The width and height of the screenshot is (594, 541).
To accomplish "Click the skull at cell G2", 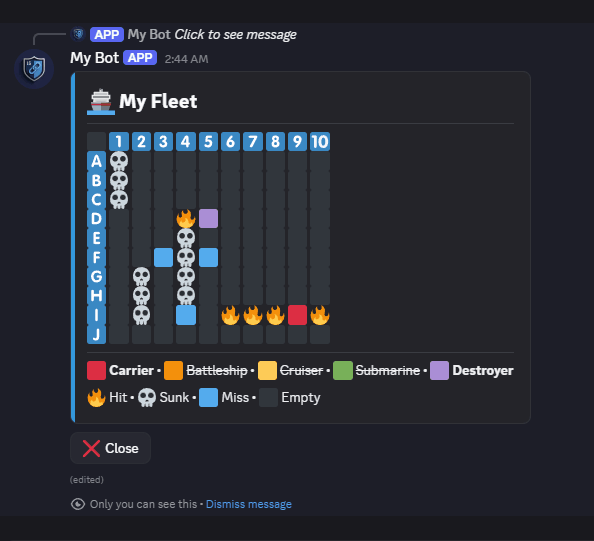I will point(141,277).
